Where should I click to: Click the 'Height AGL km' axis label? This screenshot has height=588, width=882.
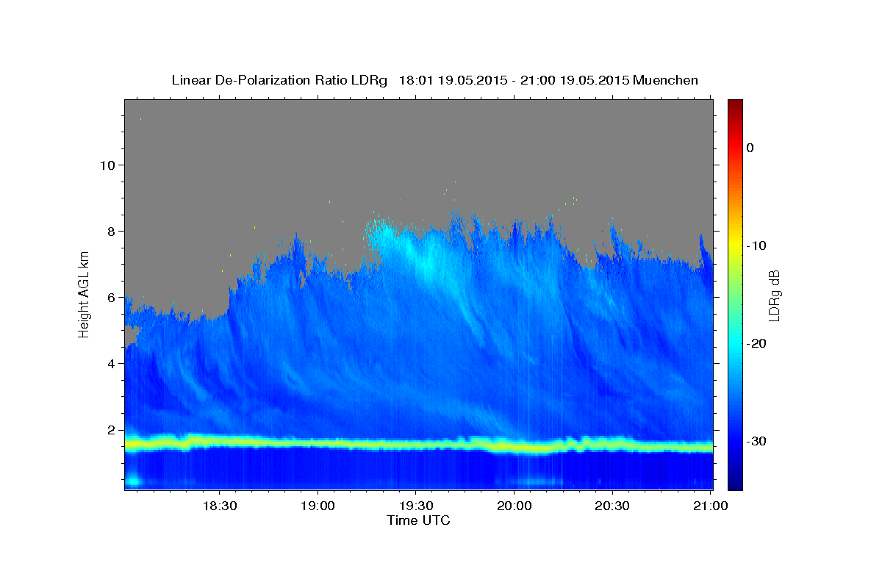pos(85,294)
